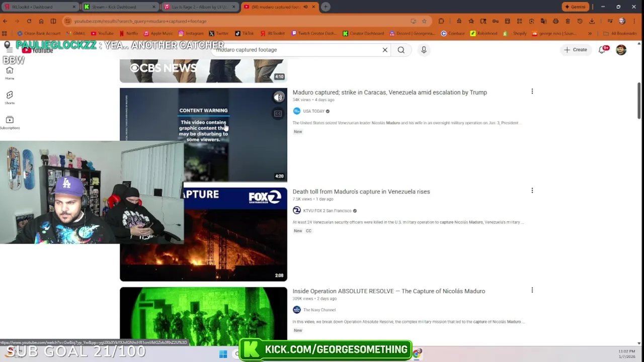Click the Gemini button in title bar
644x362 pixels.
[576, 7]
